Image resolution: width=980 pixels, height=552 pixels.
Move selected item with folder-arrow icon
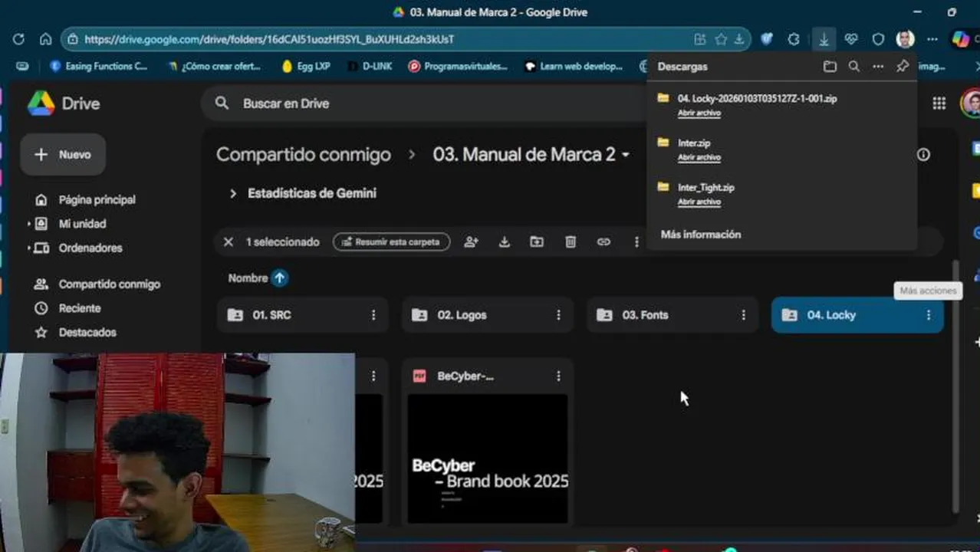click(537, 242)
